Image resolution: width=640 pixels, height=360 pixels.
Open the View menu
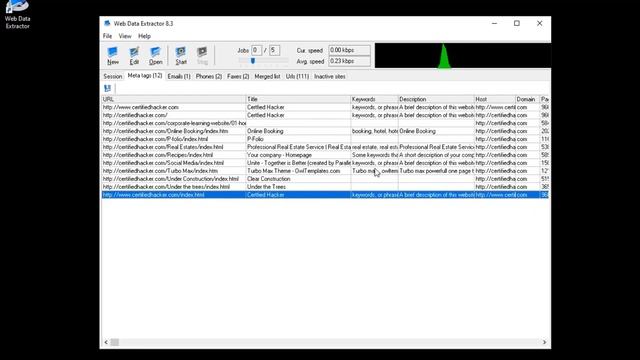click(125, 36)
